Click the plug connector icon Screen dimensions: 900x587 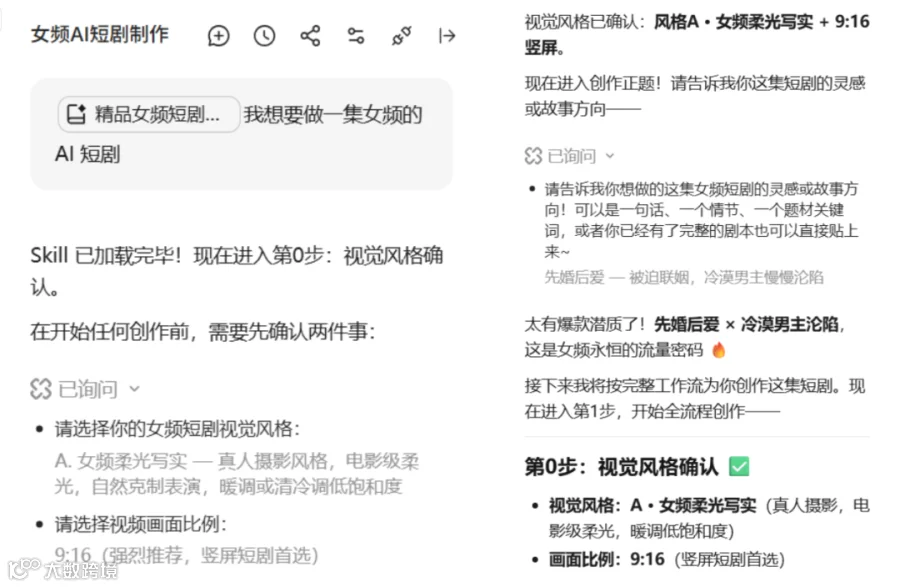tap(401, 36)
